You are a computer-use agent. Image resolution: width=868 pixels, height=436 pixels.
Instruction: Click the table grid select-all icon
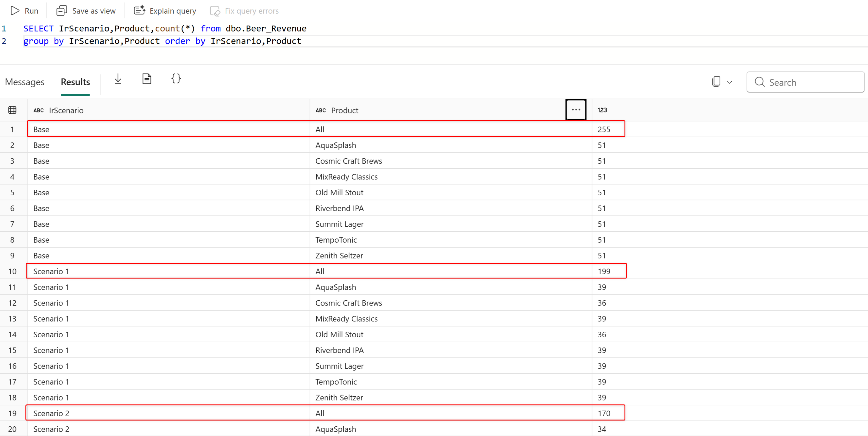coord(13,110)
